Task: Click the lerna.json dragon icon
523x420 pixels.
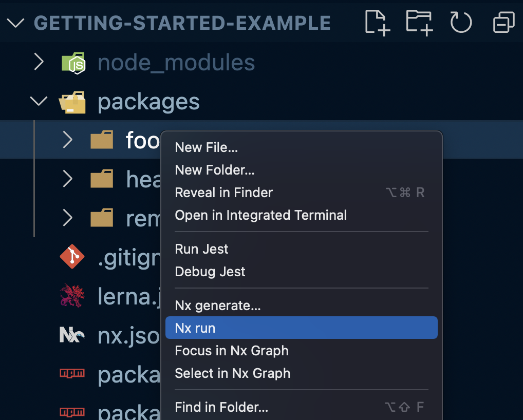Action: (x=72, y=296)
